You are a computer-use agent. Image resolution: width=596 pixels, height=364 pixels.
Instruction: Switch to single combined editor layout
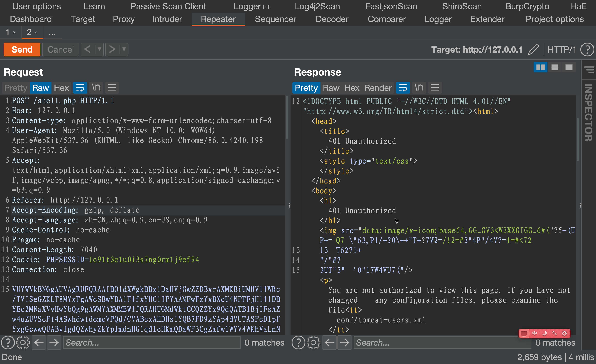[x=570, y=67]
